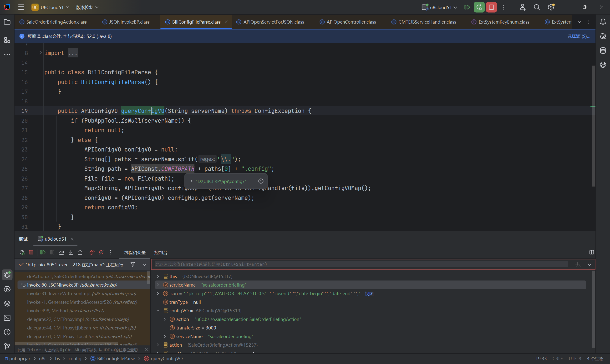Stop u8cloud51 with red stop button

pyautogui.click(x=491, y=7)
